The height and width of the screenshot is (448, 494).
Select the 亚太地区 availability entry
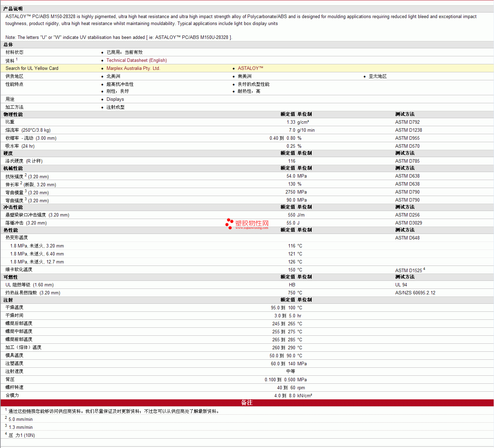[x=378, y=76]
